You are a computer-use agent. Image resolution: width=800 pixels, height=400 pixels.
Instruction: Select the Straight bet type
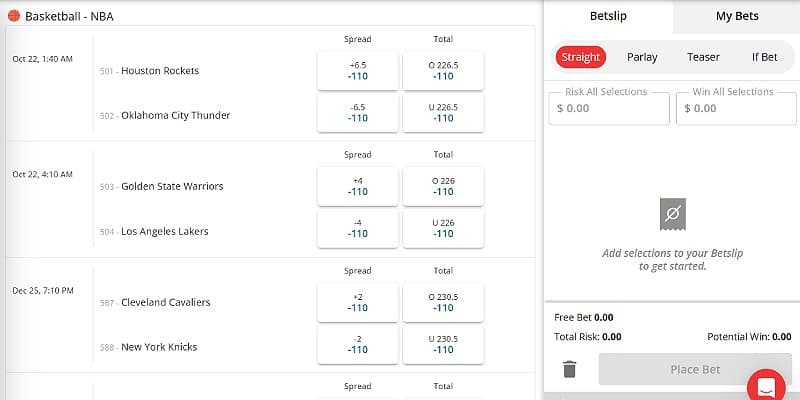(x=581, y=57)
